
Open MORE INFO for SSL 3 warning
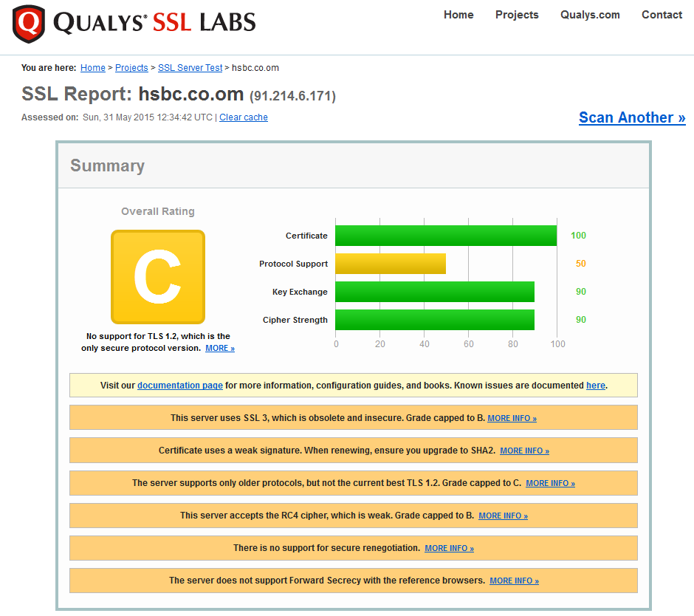click(x=512, y=418)
